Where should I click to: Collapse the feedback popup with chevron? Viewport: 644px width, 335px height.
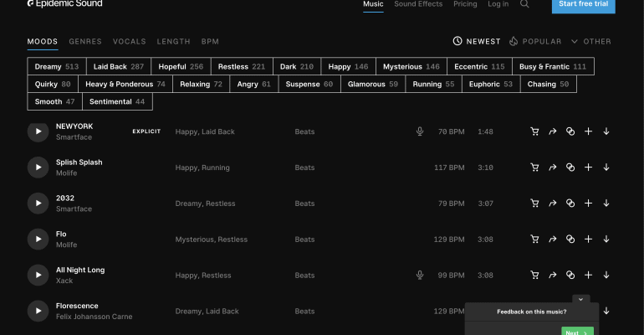pos(580,299)
